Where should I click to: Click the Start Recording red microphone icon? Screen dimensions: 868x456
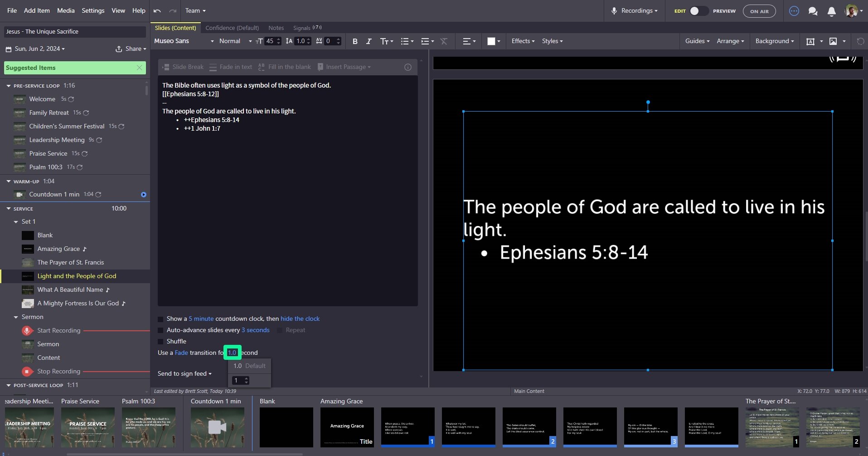tap(27, 331)
